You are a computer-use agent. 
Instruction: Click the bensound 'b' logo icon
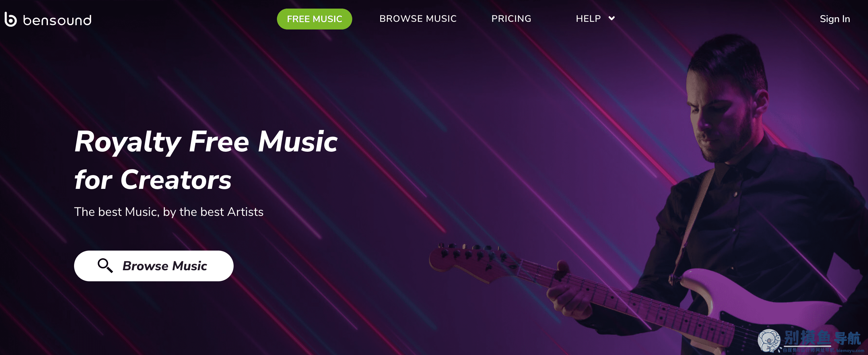tap(10, 19)
